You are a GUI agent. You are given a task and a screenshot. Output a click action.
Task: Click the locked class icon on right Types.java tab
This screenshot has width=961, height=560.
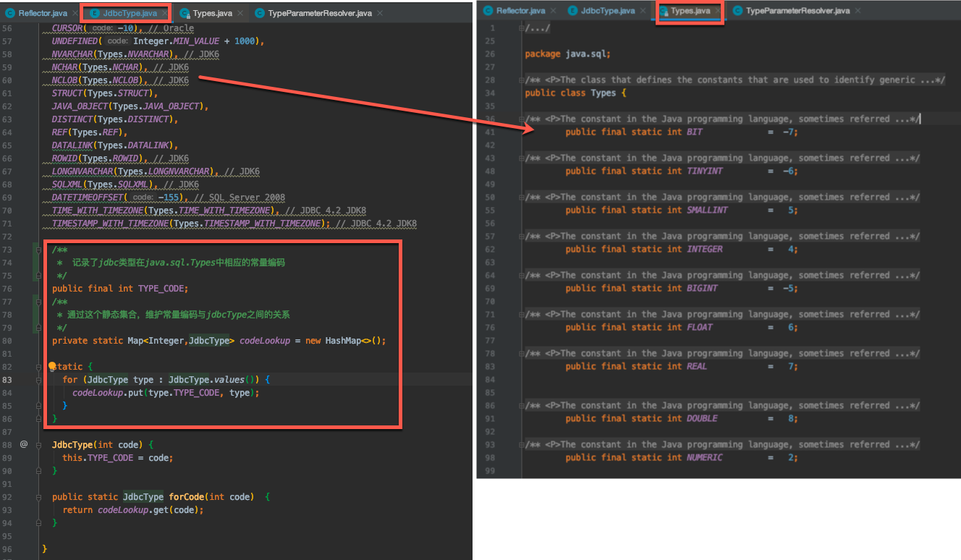coord(663,11)
